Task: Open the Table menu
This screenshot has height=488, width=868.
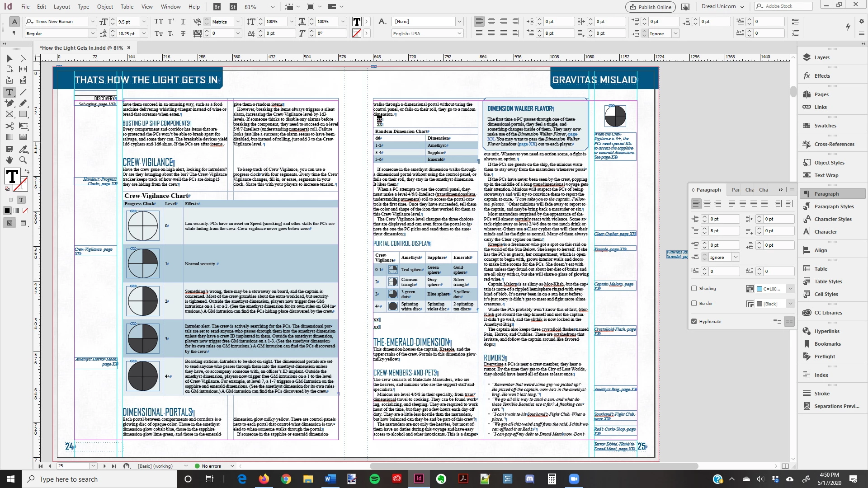Action: click(127, 6)
